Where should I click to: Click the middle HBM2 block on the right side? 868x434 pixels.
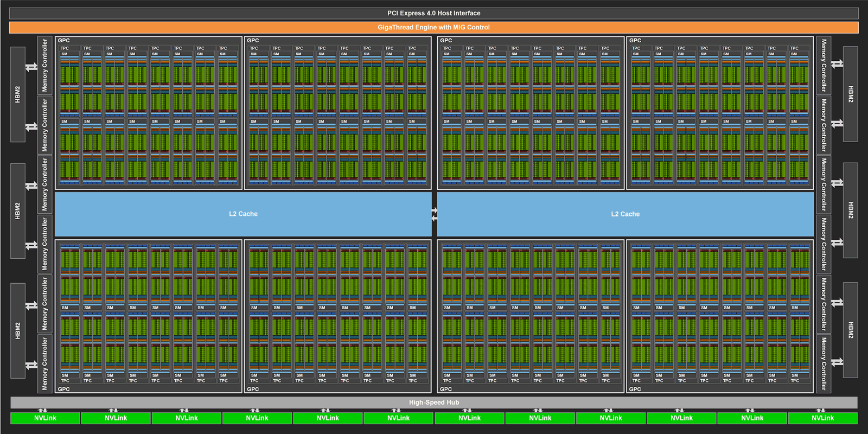(851, 210)
